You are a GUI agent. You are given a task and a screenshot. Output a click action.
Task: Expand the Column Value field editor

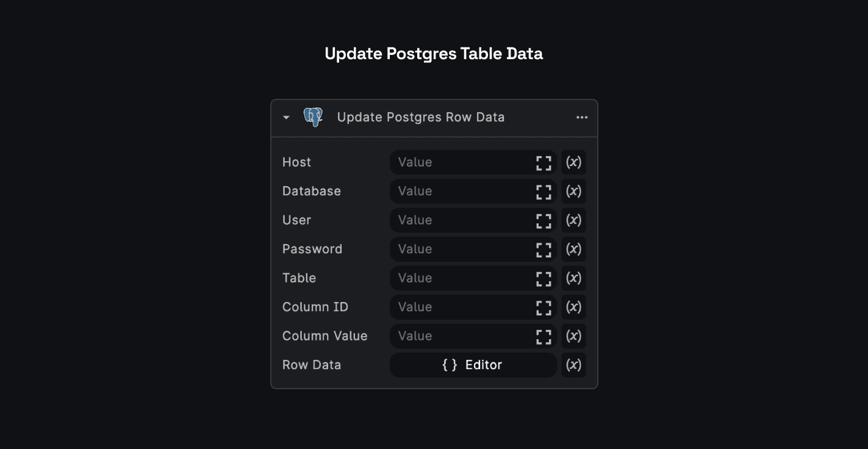click(543, 336)
